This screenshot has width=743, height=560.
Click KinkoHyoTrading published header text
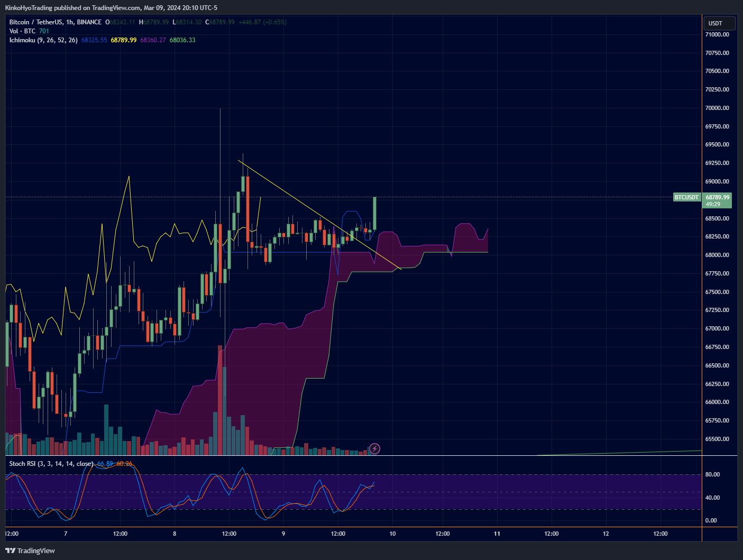[111, 8]
